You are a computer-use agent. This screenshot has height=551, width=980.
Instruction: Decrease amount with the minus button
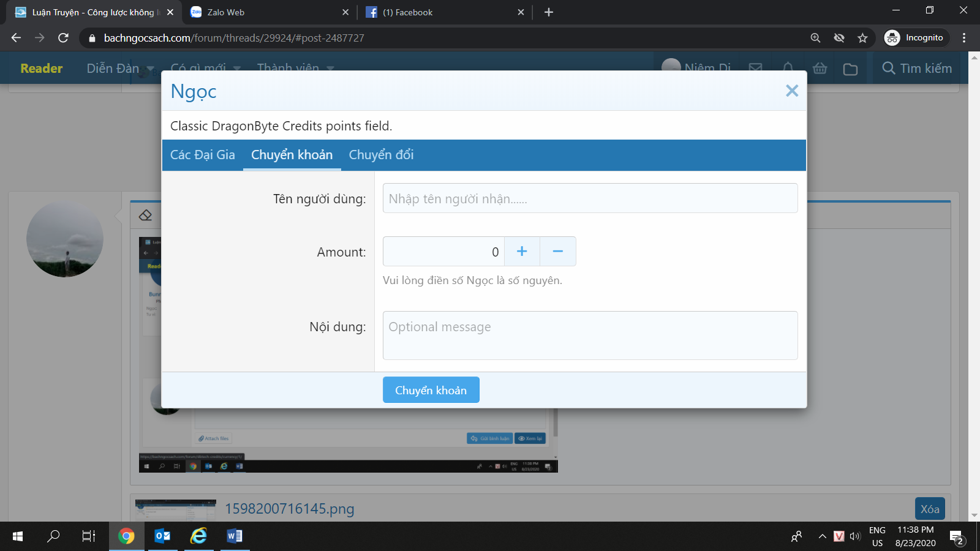[x=558, y=252]
